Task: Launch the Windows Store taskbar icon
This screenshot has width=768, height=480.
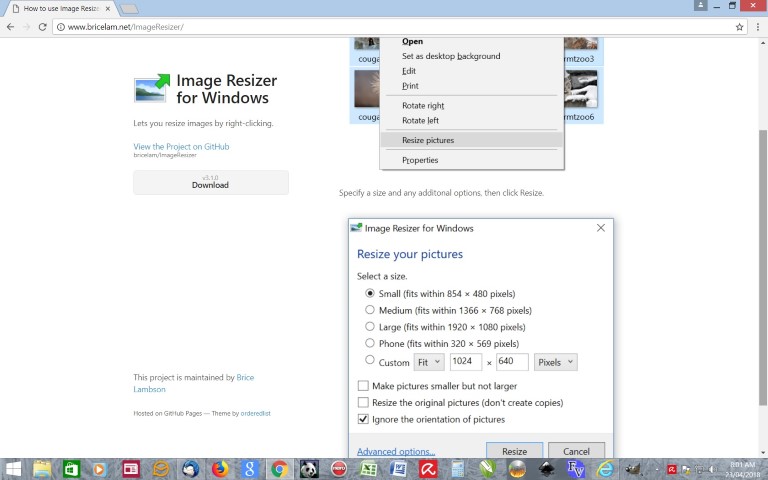Action: point(72,469)
